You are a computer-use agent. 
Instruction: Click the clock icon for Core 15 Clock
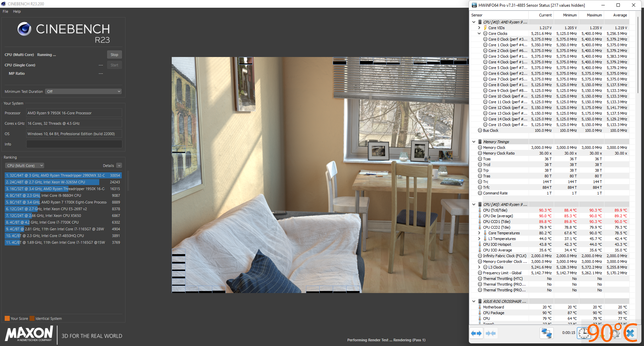[x=485, y=125]
